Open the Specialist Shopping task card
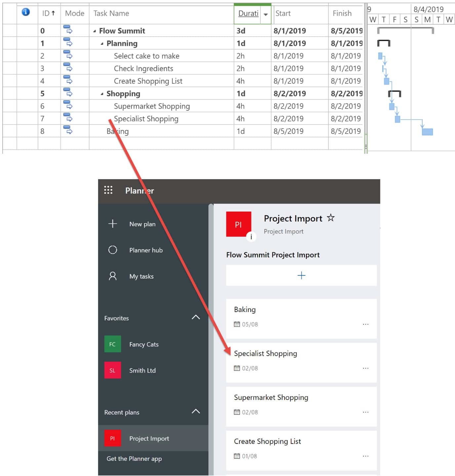 click(x=301, y=363)
